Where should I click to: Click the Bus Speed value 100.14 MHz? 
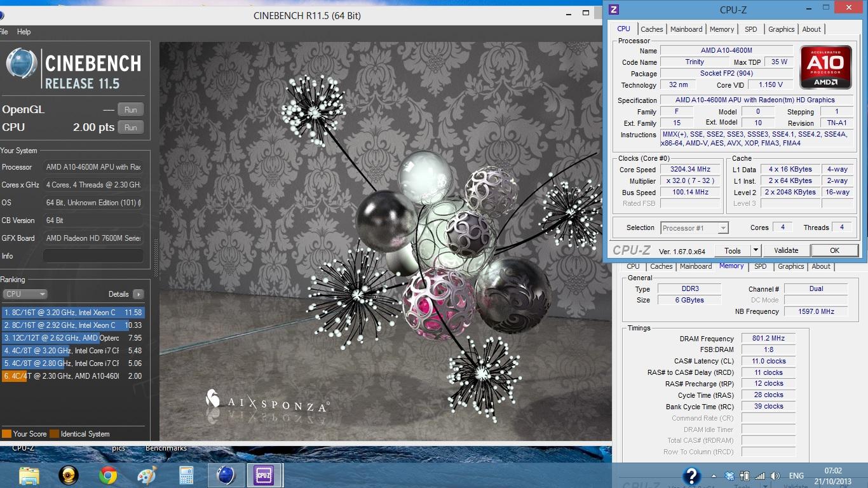(x=690, y=193)
